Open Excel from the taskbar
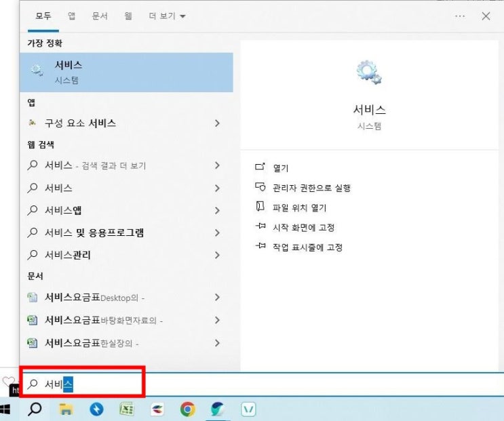 coord(126,409)
